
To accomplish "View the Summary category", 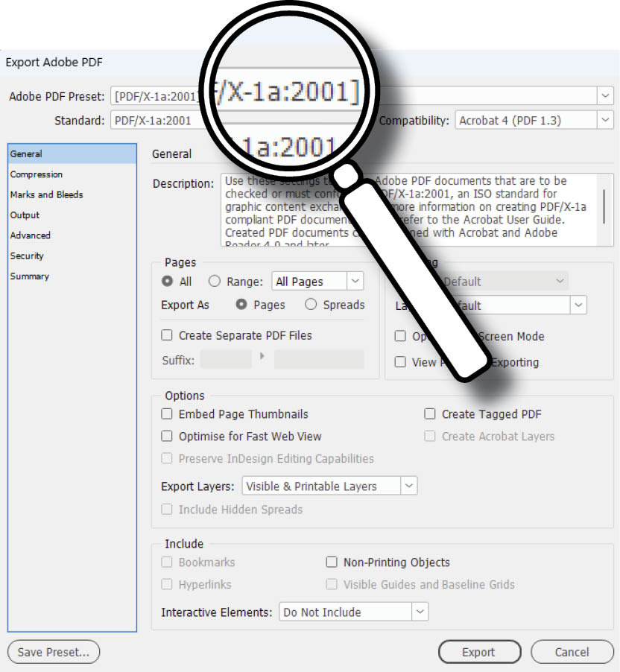I will 30,276.
